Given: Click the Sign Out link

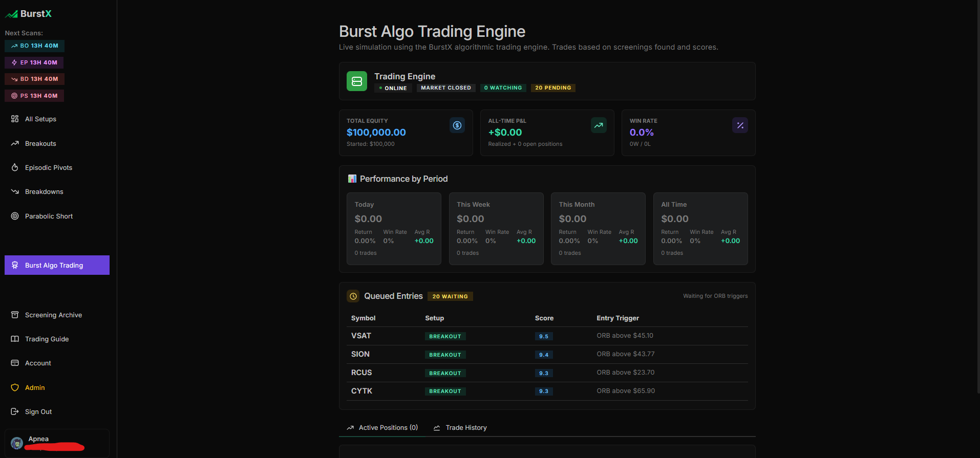Looking at the screenshot, I should [x=38, y=412].
